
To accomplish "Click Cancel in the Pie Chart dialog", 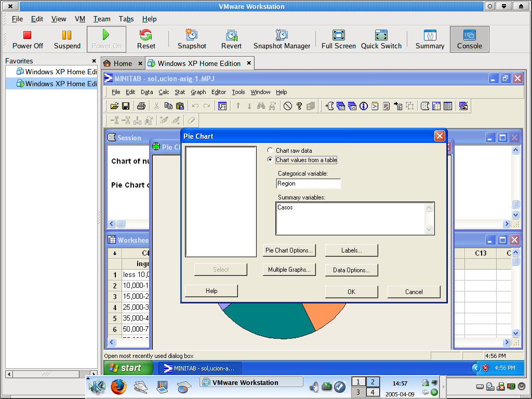I will tap(414, 292).
